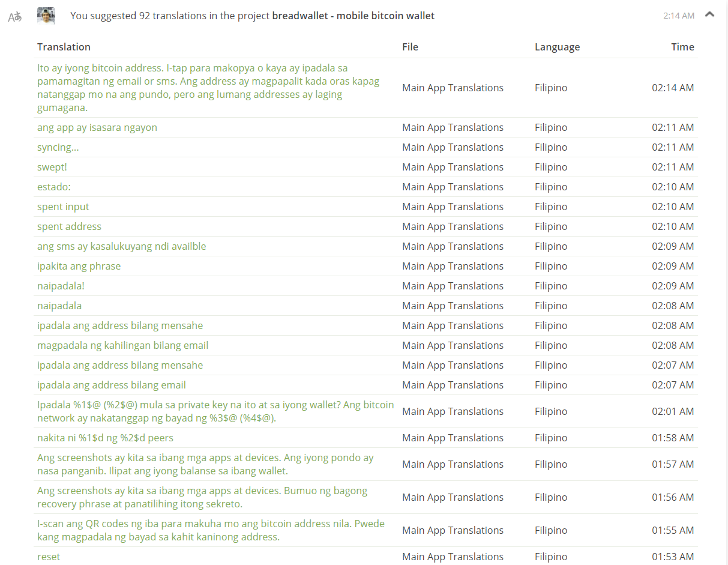Open breadwallet - mobile bitcoin wallet project
This screenshot has height=565, width=728.
click(353, 16)
